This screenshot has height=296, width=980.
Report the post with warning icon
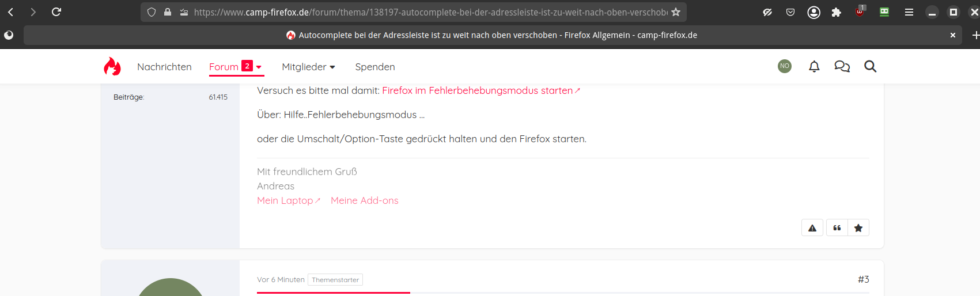point(812,228)
